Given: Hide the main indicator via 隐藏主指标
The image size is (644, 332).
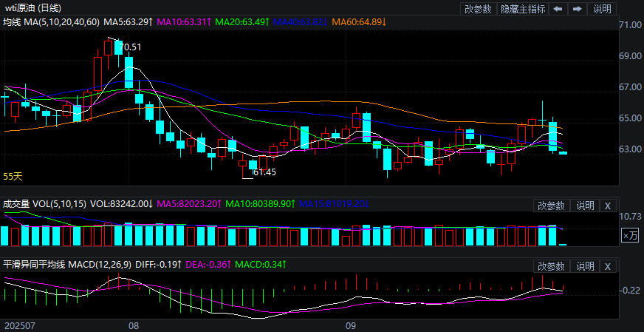Looking at the screenshot, I should tap(523, 9).
